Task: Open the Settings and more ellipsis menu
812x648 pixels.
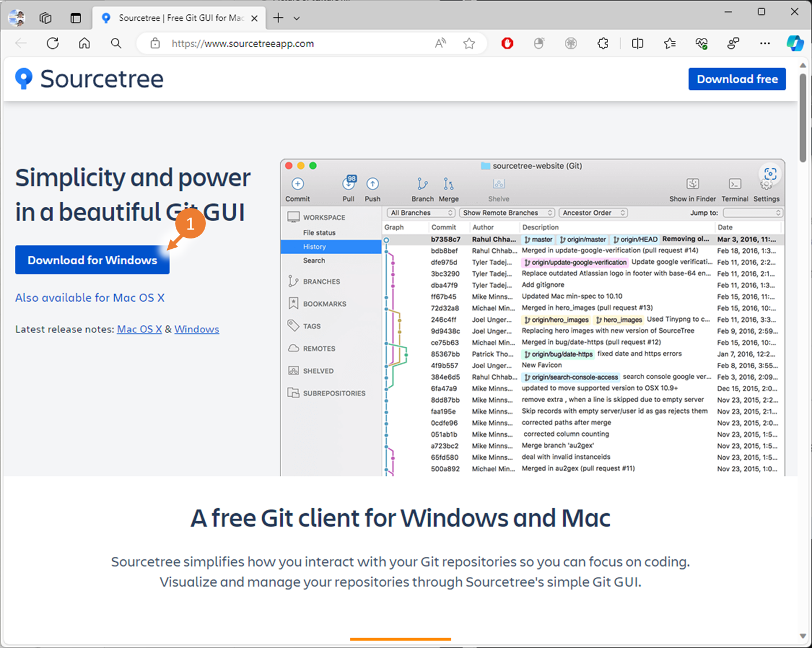Action: pyautogui.click(x=765, y=43)
